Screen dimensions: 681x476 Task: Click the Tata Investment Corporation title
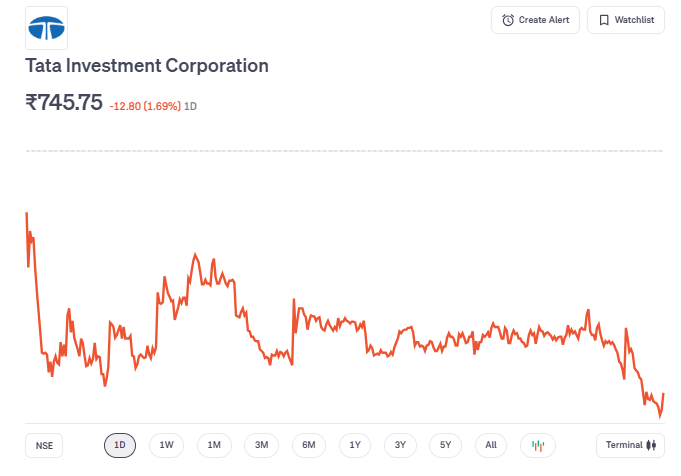tap(147, 66)
